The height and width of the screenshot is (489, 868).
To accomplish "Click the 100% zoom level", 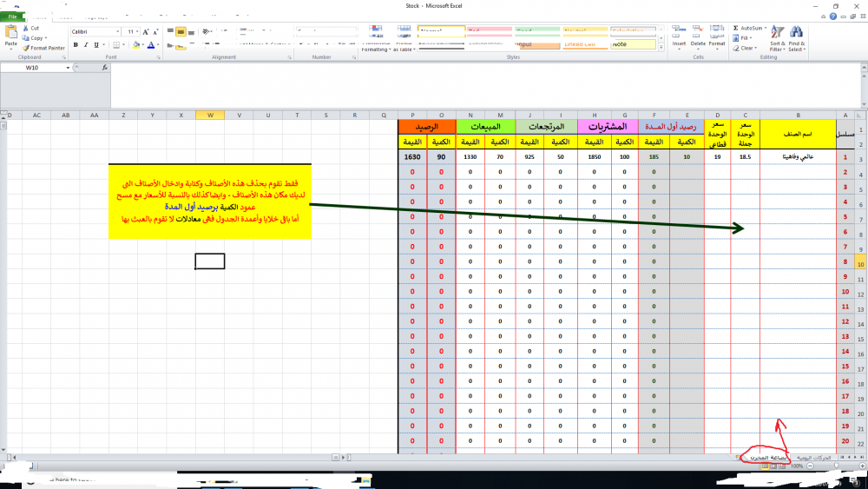I will (797, 466).
